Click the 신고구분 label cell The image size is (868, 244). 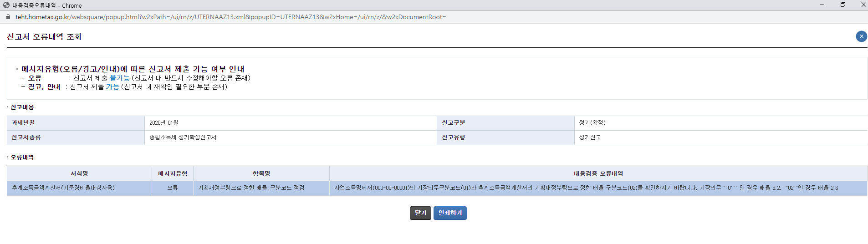click(505, 123)
